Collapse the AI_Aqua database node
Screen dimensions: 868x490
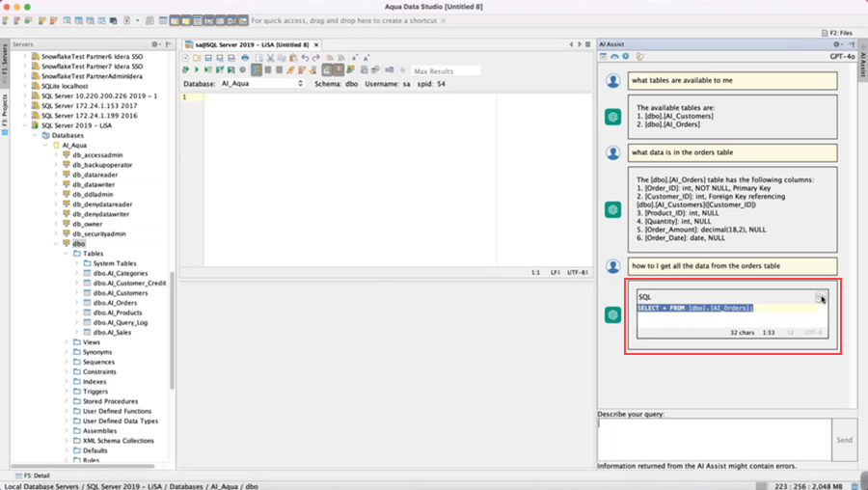[44, 145]
